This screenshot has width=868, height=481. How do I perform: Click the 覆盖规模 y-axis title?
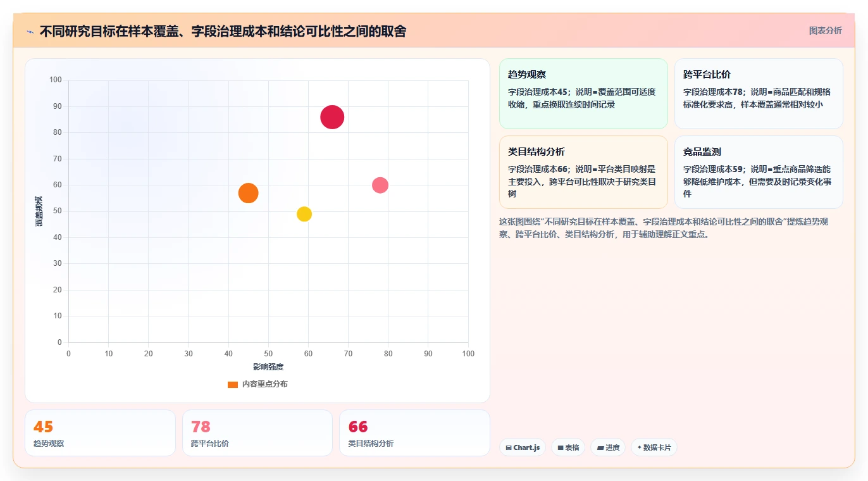39,211
